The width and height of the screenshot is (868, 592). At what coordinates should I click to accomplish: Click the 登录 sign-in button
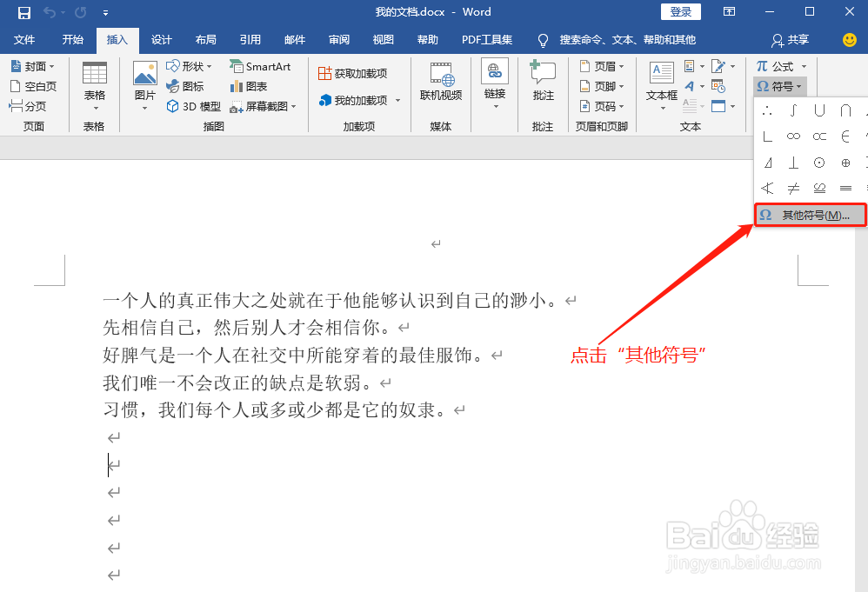[x=680, y=11]
